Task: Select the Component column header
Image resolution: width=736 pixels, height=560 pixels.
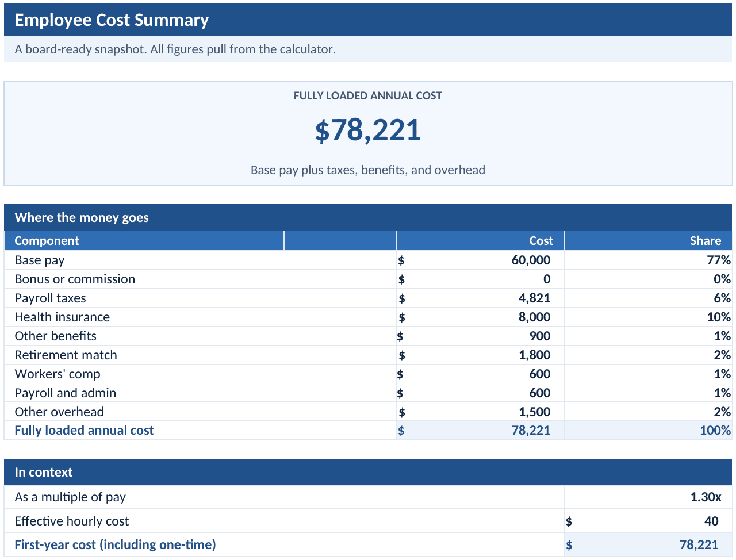Action: click(x=144, y=241)
